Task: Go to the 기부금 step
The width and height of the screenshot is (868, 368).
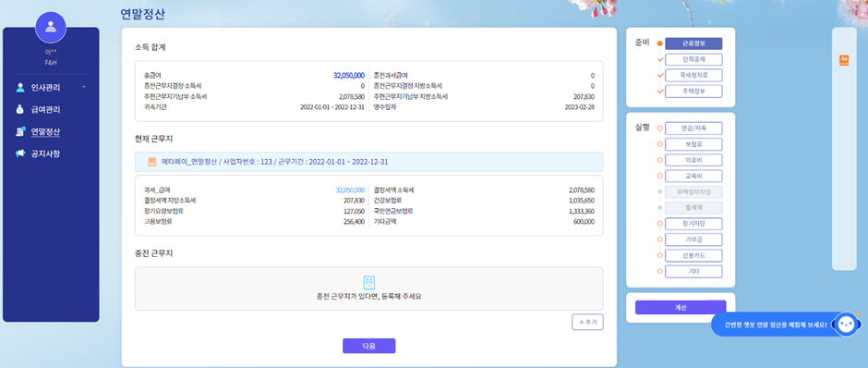Action: pyautogui.click(x=693, y=239)
